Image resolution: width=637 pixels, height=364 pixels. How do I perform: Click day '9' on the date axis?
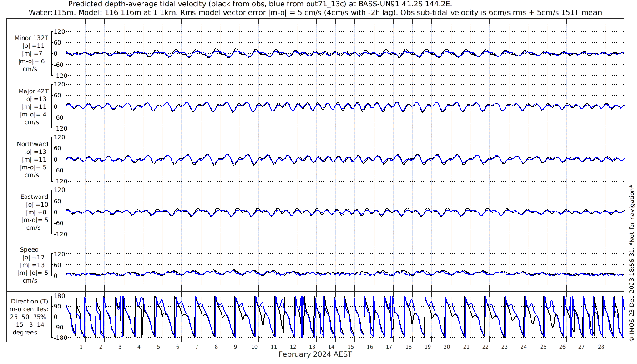[x=235, y=347]
